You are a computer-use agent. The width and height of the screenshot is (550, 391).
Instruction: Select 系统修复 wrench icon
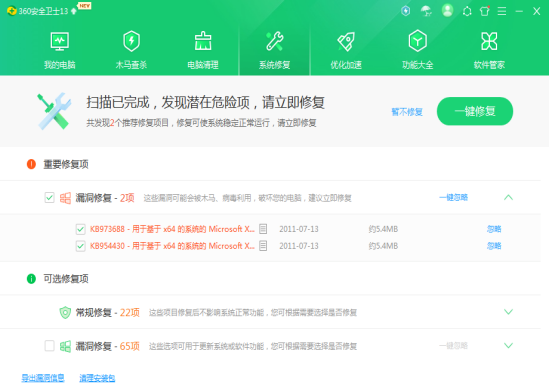(x=275, y=41)
